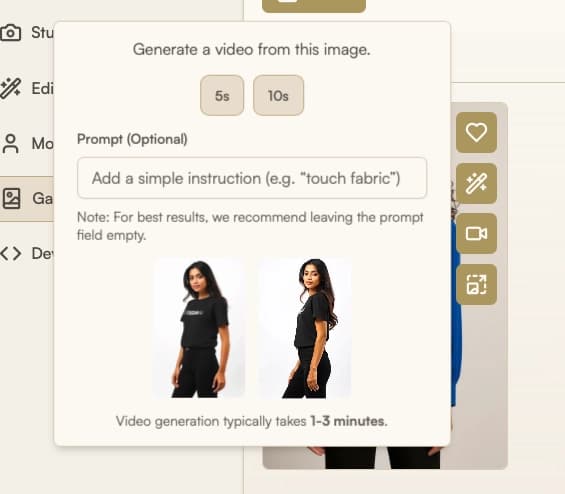Click the 'Prompt (Optional)' label
Screen dimensions: 565x494
click(x=132, y=139)
